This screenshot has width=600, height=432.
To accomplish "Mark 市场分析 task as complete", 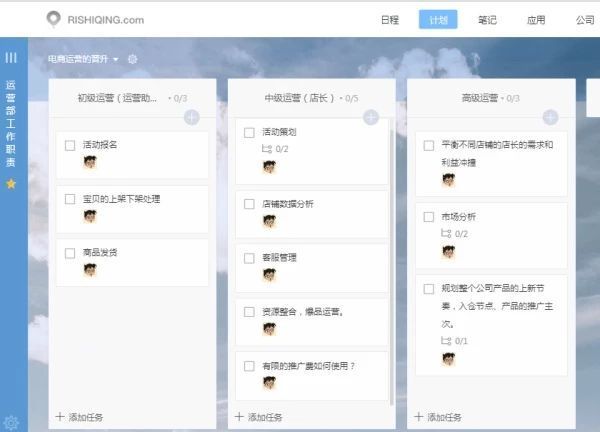I will pos(428,216).
